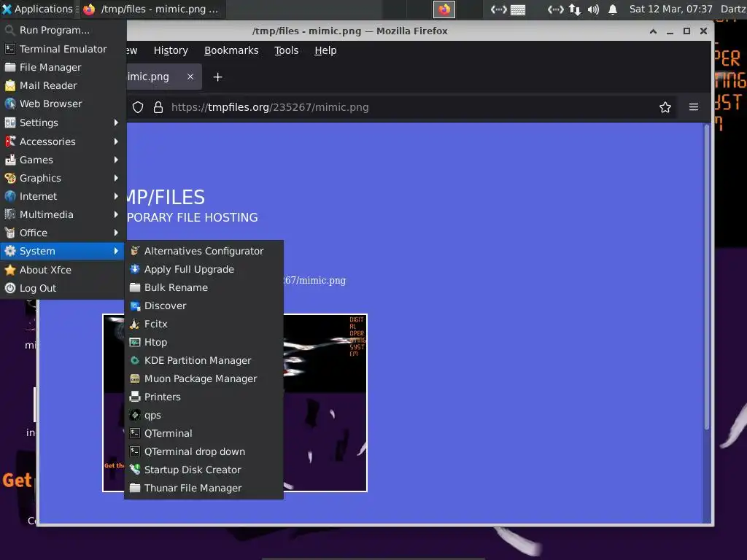
Task: Open the Applications menu button
Action: pos(37,9)
